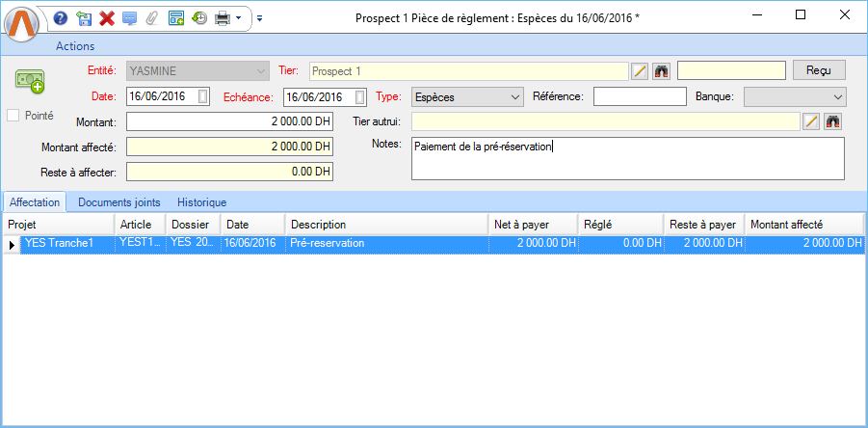Open the Actions menu
Image resolution: width=868 pixels, height=428 pixels.
pos(75,46)
